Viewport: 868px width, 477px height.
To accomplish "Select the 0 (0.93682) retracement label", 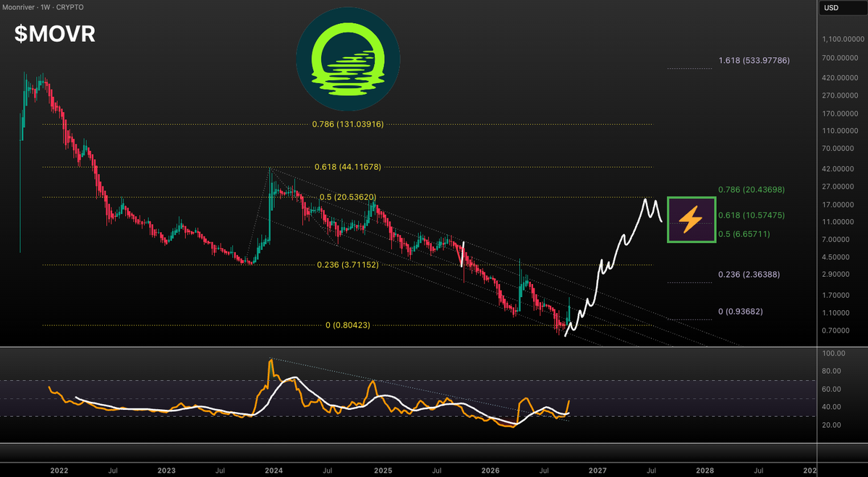I will click(x=741, y=311).
